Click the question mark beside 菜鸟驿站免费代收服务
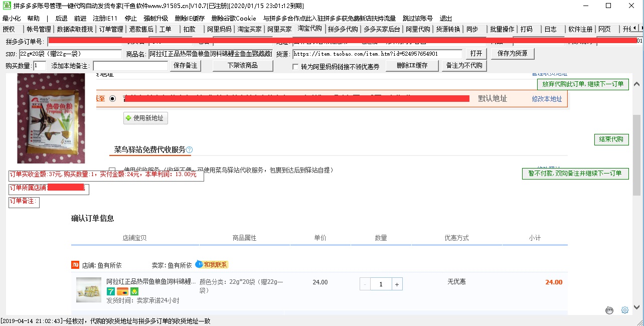644x326 pixels. [x=189, y=149]
